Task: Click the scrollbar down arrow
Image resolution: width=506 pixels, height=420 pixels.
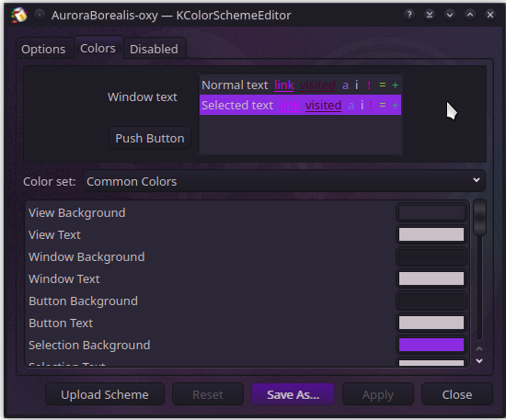Action: (479, 360)
